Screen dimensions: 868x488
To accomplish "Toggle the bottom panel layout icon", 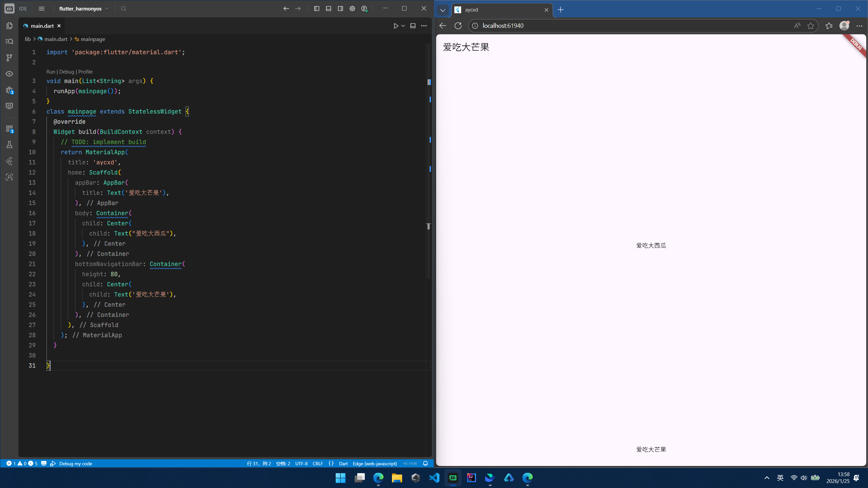I will coord(329,8).
